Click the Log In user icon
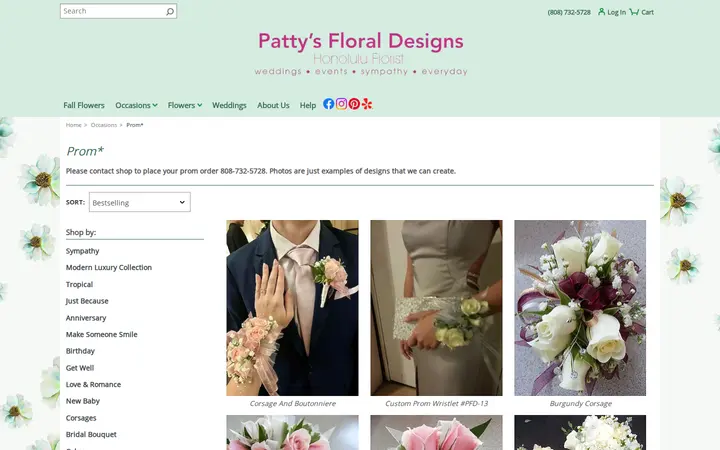Screen dimensions: 720x450 602,11
